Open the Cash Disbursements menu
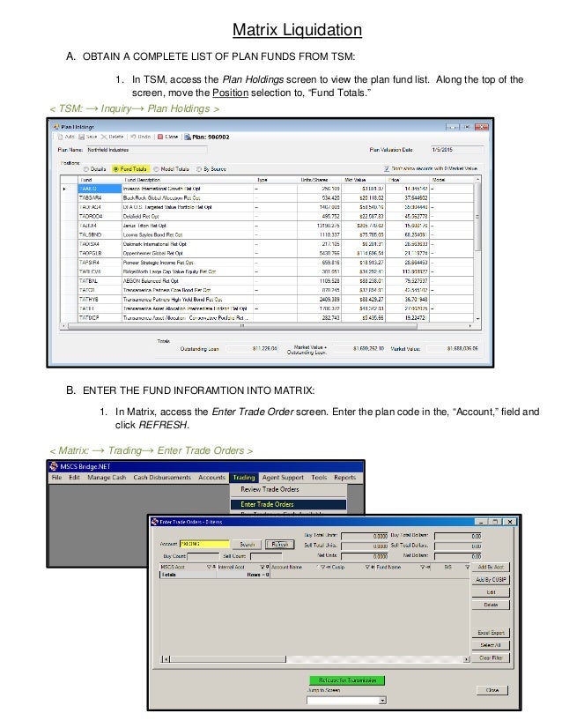Image resolution: width=562 pixels, height=728 pixels. [162, 478]
